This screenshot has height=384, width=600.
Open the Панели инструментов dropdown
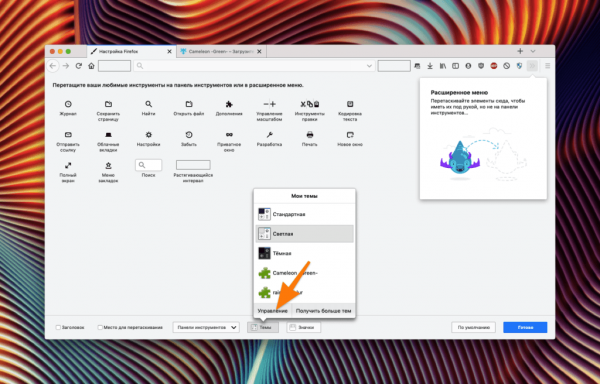[206, 327]
